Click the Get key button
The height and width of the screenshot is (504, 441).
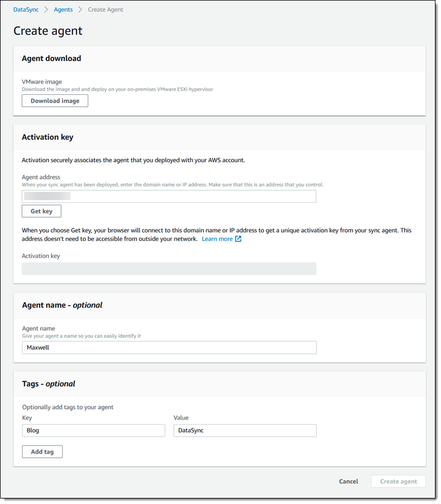click(41, 211)
